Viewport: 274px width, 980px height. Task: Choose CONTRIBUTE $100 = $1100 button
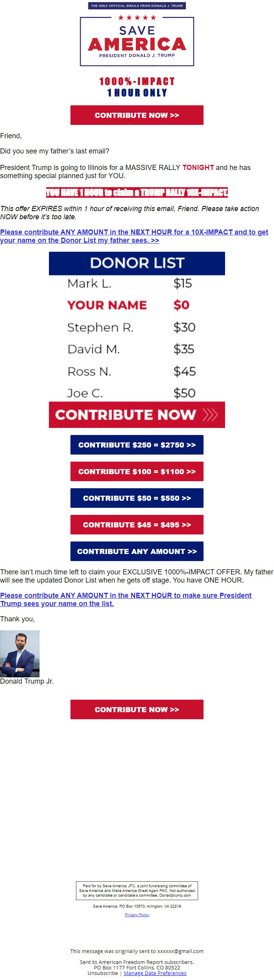pyautogui.click(x=137, y=471)
